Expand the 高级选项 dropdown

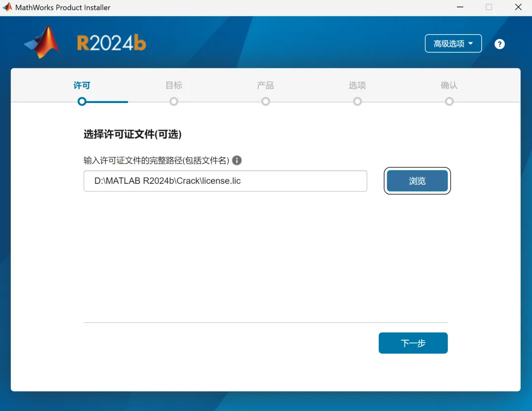click(x=453, y=43)
